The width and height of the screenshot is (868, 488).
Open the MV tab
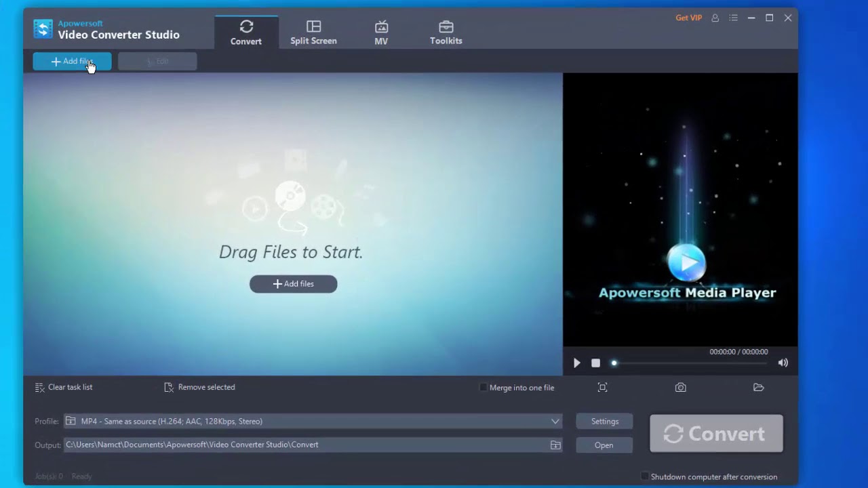(x=381, y=33)
